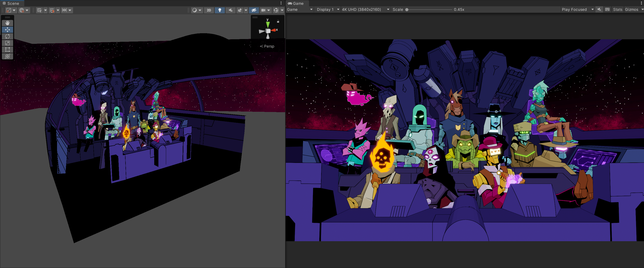Image resolution: width=644 pixels, height=268 pixels.
Task: Select the Rect transform tool
Action: pos(7,50)
